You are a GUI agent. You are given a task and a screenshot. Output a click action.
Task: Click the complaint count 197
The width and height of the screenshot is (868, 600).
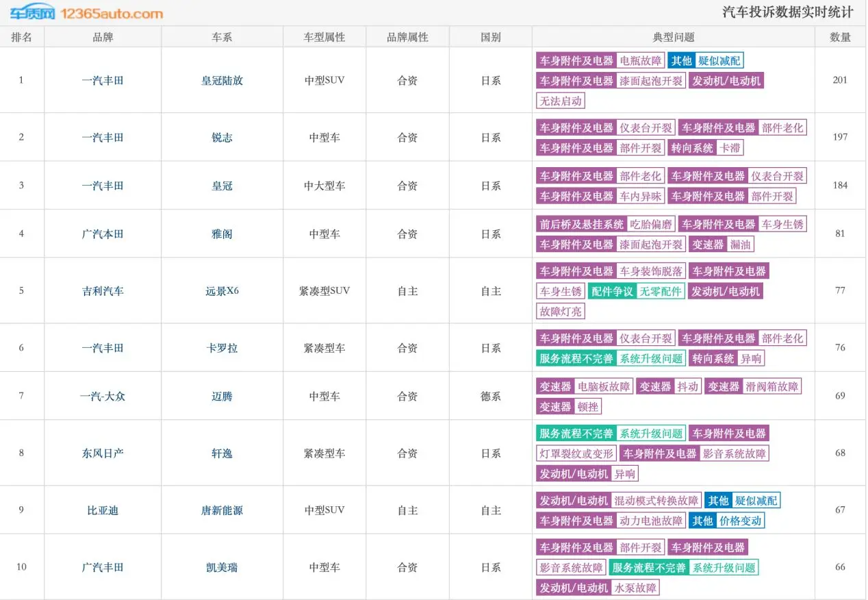(840, 137)
